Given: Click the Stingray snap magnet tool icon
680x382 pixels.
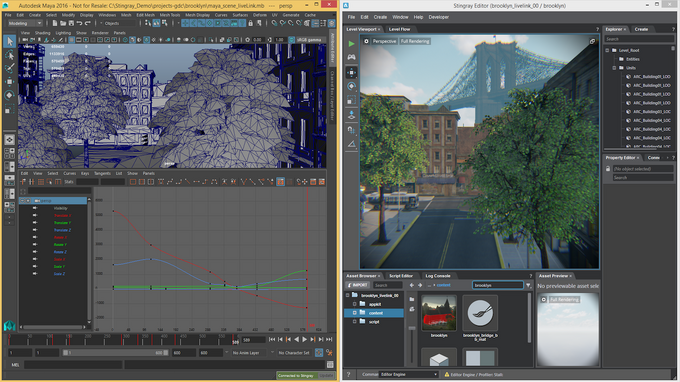Looking at the screenshot, I should tap(351, 129).
